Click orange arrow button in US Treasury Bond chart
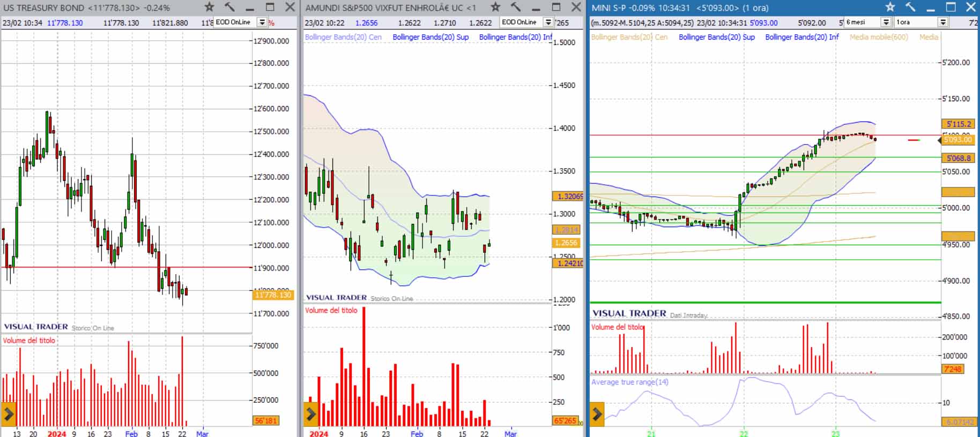 pos(9,413)
